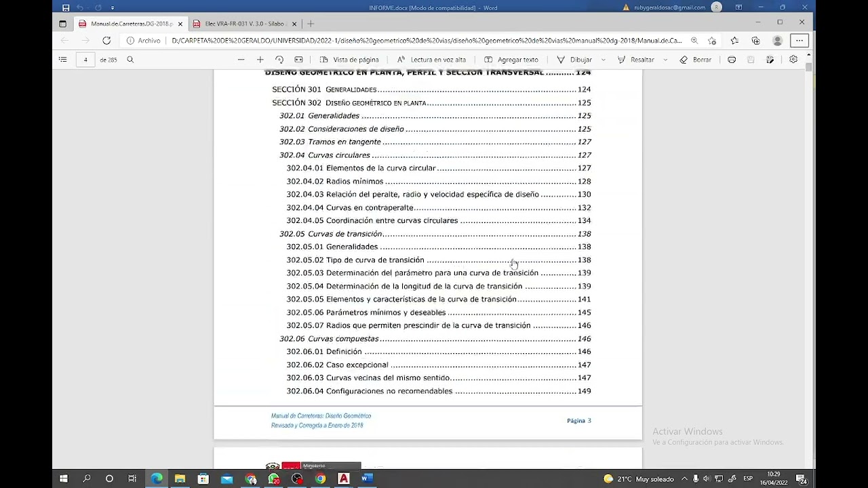Open the Windows Start menu
The width and height of the screenshot is (868, 488).
coord(64,479)
